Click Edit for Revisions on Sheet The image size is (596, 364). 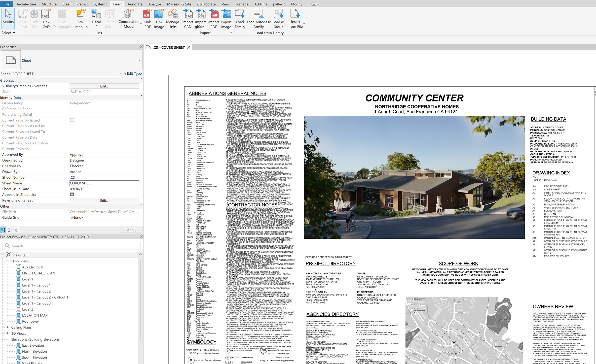[x=104, y=200]
